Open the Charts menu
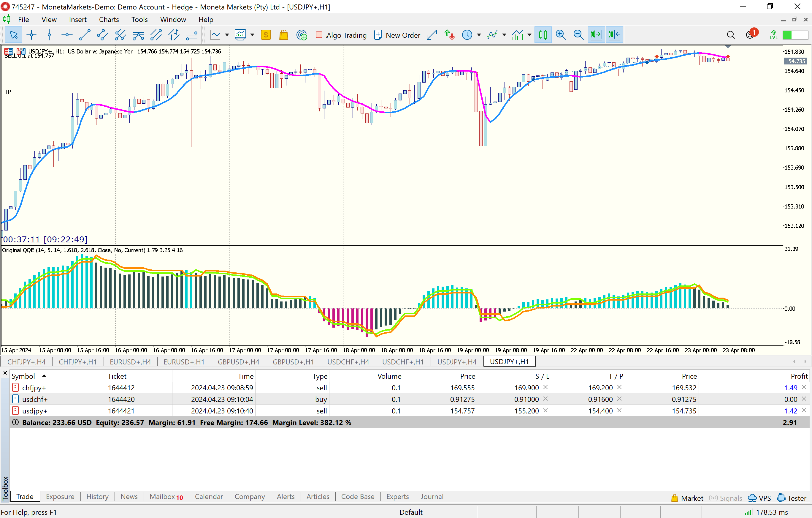This screenshot has height=518, width=812. click(109, 20)
